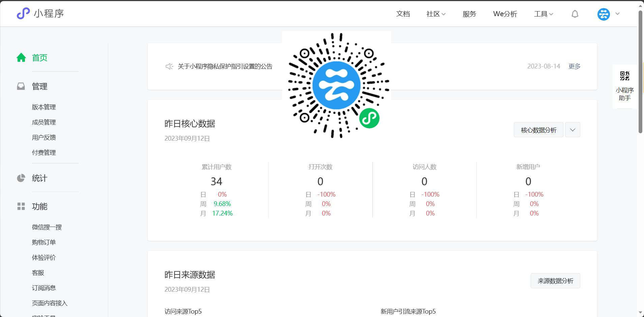
Task: Click the 首页 home icon
Action: [21, 58]
